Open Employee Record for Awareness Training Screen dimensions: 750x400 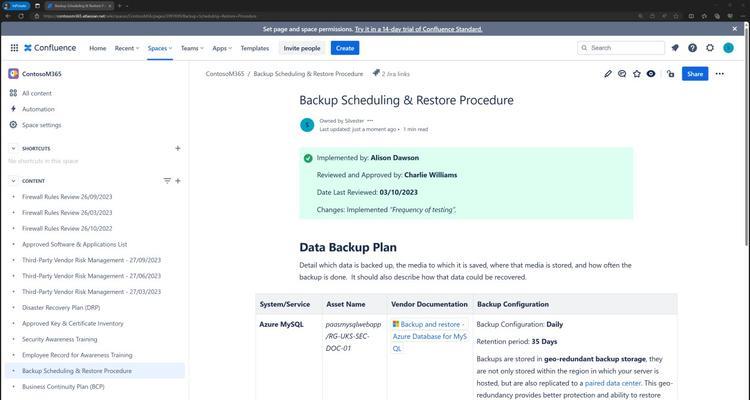77,355
